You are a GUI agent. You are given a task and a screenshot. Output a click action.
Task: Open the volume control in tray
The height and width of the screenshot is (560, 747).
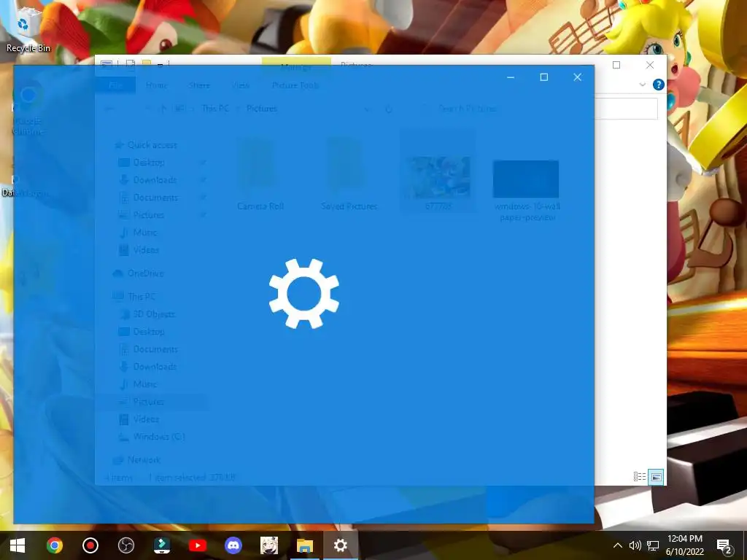point(635,545)
